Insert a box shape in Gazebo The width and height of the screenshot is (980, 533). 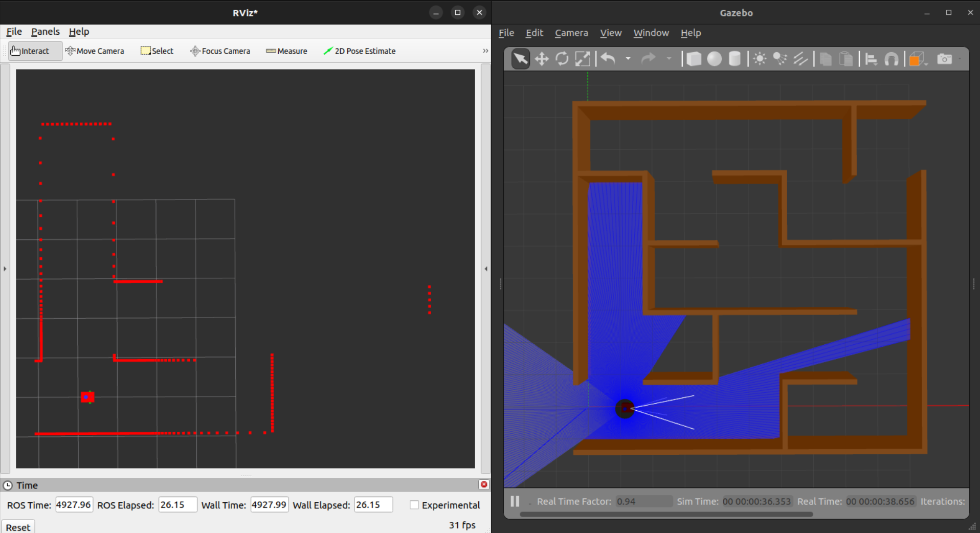click(x=694, y=59)
